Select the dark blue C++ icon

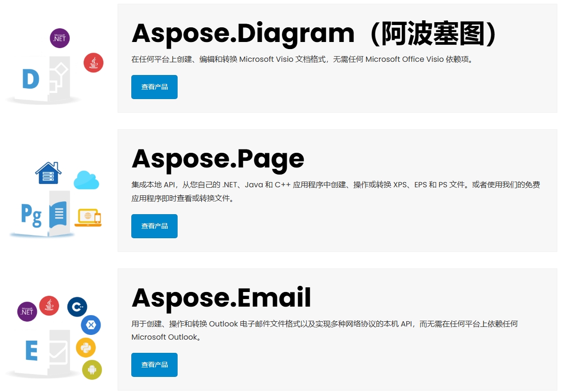click(x=77, y=307)
